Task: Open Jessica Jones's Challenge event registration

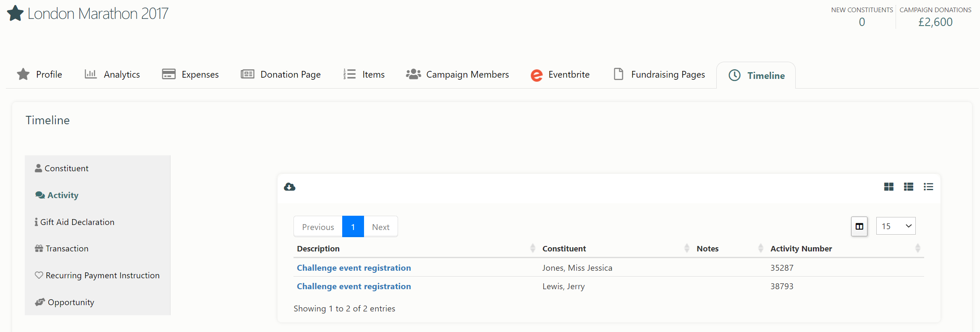Action: pos(354,268)
